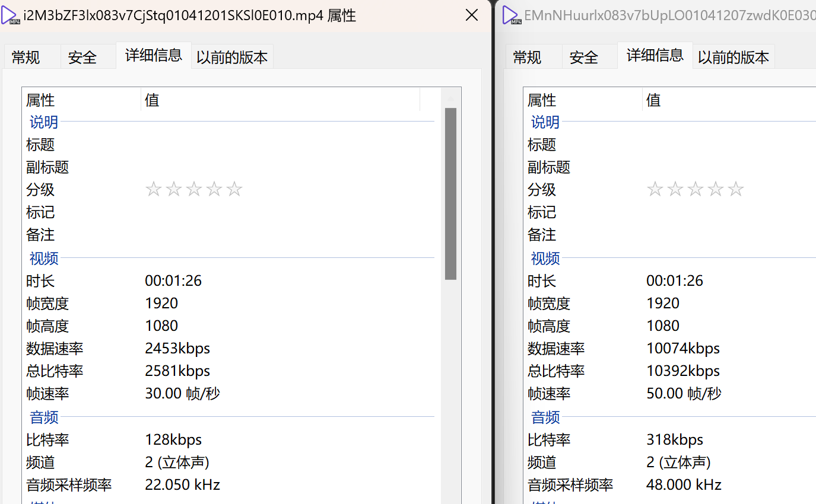Select the 时长 00:01:26 row in the left window
This screenshot has height=504, width=816.
(231, 280)
